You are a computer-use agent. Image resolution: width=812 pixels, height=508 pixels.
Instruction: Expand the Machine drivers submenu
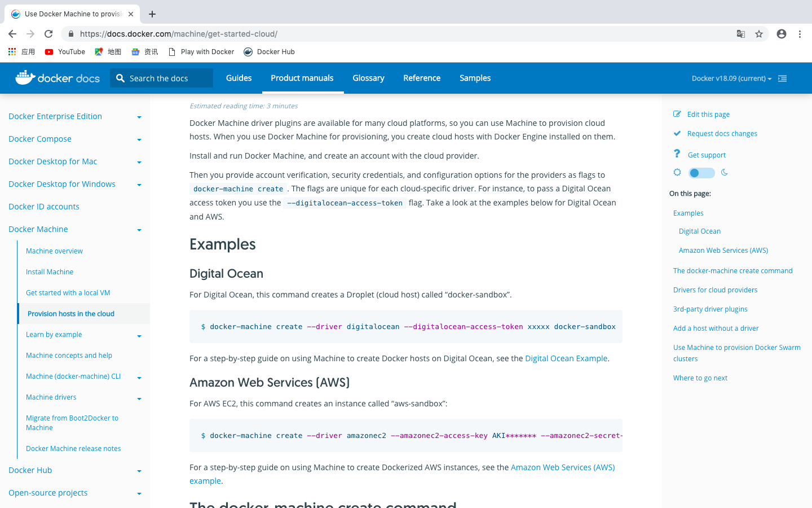pyautogui.click(x=139, y=398)
